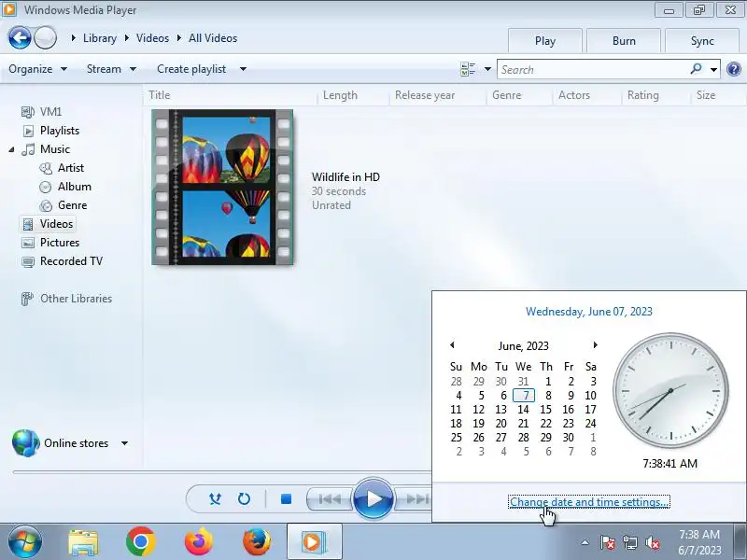Go to next month in calendar
Image resolution: width=747 pixels, height=560 pixels.
click(595, 345)
